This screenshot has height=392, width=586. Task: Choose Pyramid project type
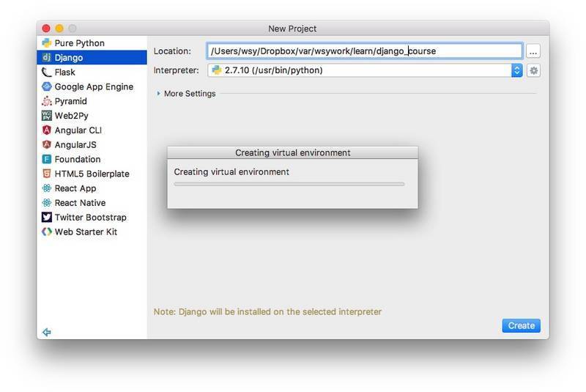pos(92,101)
